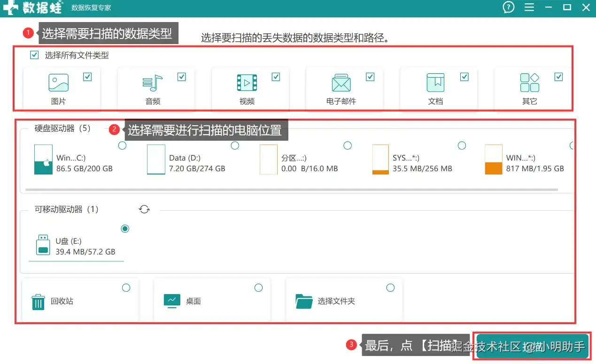Select the SYS 256 MB radio button
596x364 pixels.
(x=462, y=146)
